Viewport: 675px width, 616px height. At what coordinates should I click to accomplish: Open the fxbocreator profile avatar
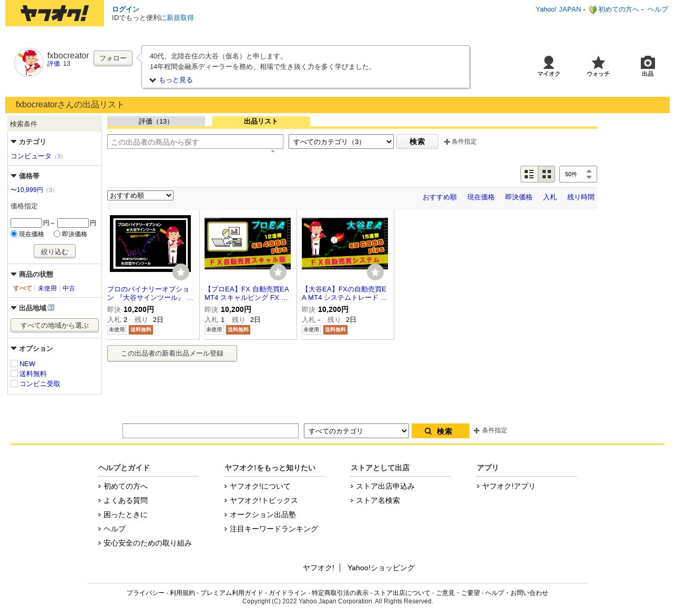pos(29,62)
